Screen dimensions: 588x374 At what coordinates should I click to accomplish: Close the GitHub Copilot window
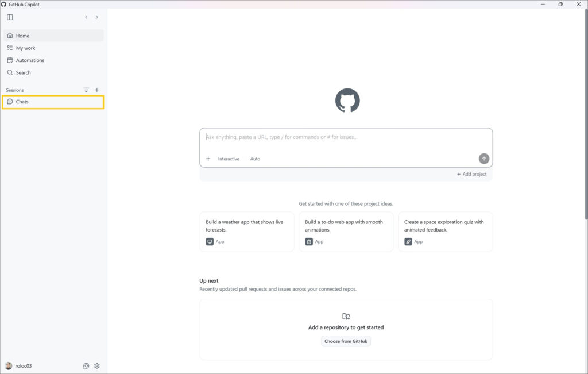point(578,5)
